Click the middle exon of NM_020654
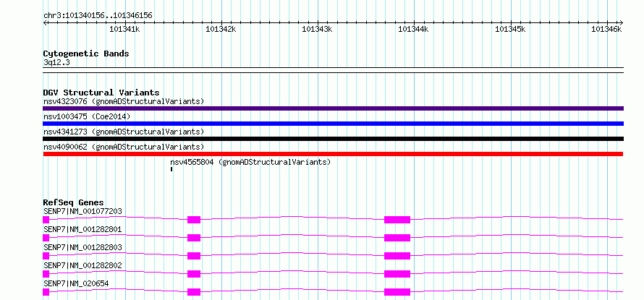This screenshot has width=644, height=300. tap(194, 292)
